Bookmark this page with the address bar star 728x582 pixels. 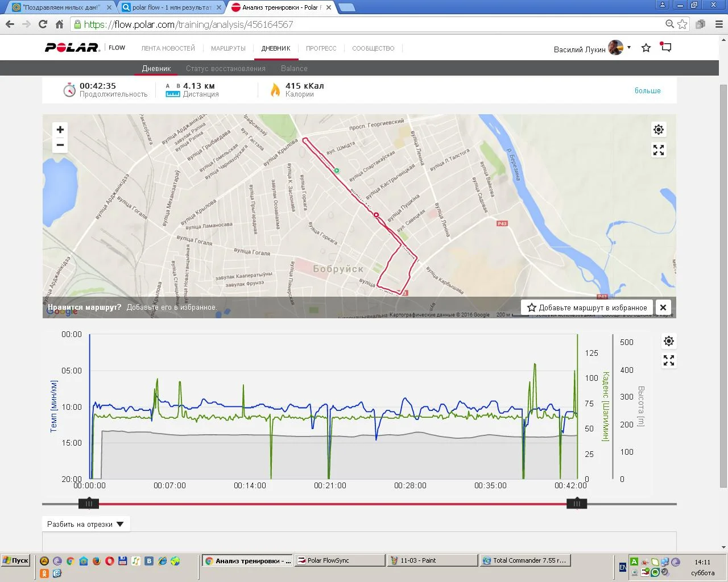(682, 24)
